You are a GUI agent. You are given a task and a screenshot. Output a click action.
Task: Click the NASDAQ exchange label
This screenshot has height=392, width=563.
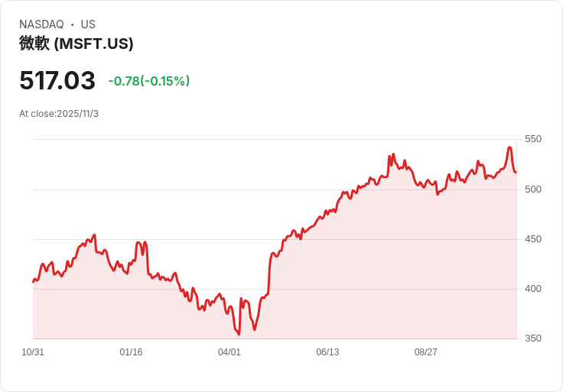[41, 24]
